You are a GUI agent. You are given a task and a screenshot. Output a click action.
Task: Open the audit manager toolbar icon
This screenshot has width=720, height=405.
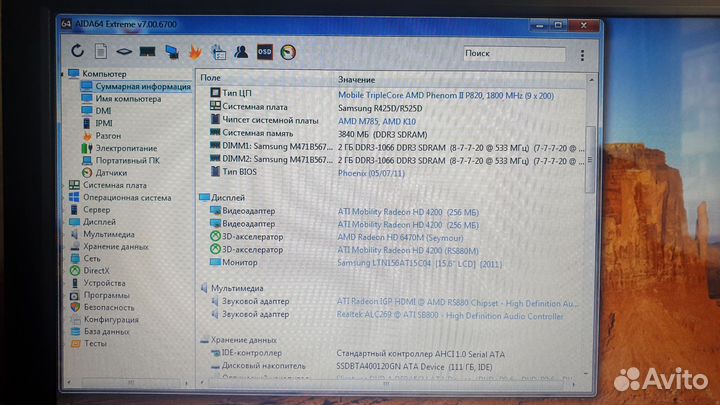point(219,52)
